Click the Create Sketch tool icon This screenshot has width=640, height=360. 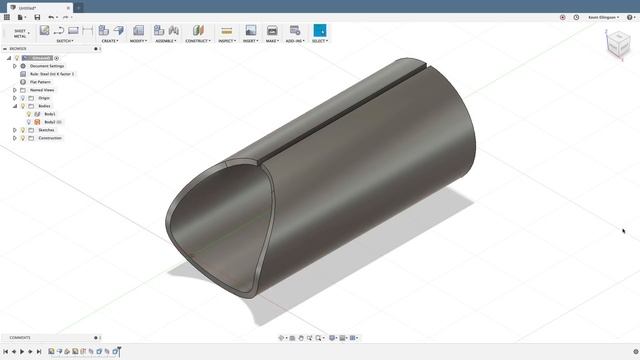coord(44,30)
